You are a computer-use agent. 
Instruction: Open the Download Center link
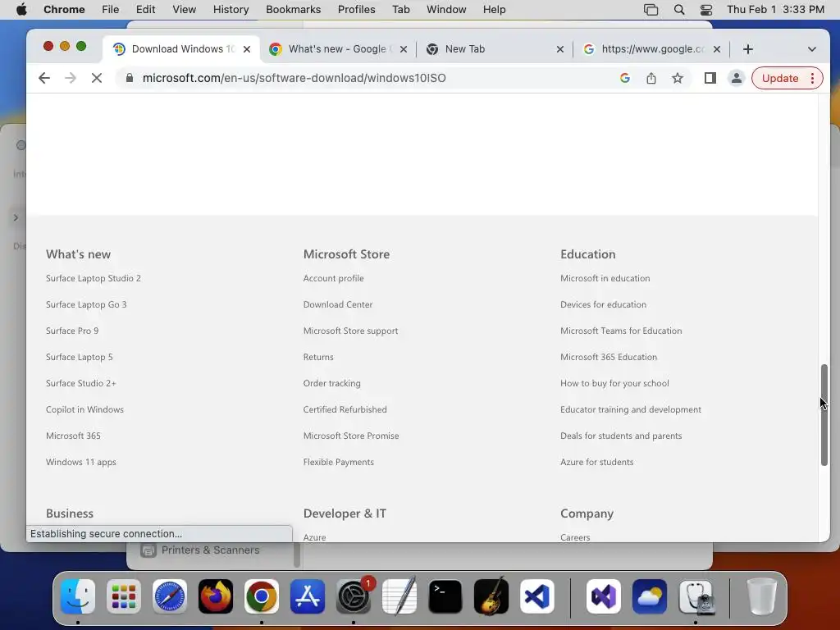337,304
